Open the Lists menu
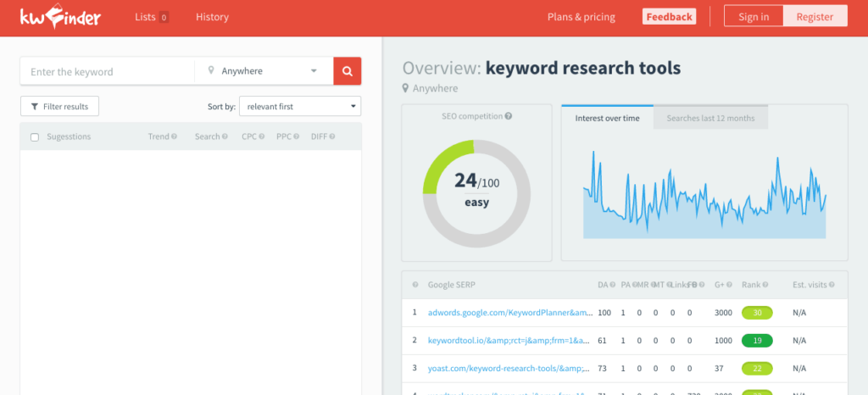 [146, 17]
